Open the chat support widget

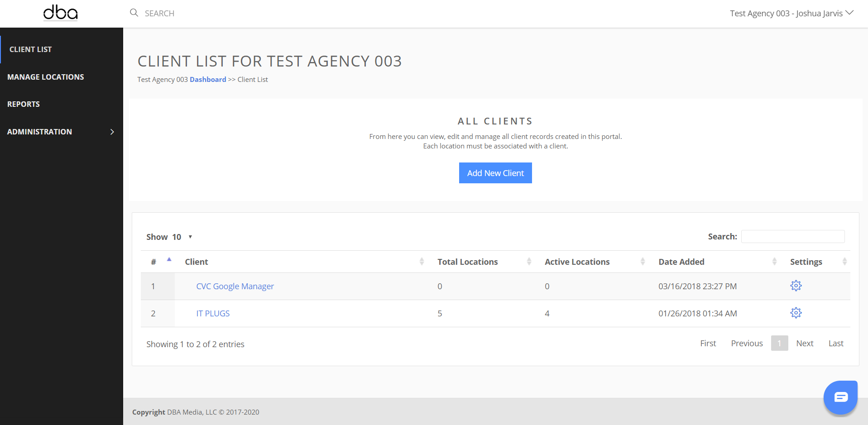840,397
